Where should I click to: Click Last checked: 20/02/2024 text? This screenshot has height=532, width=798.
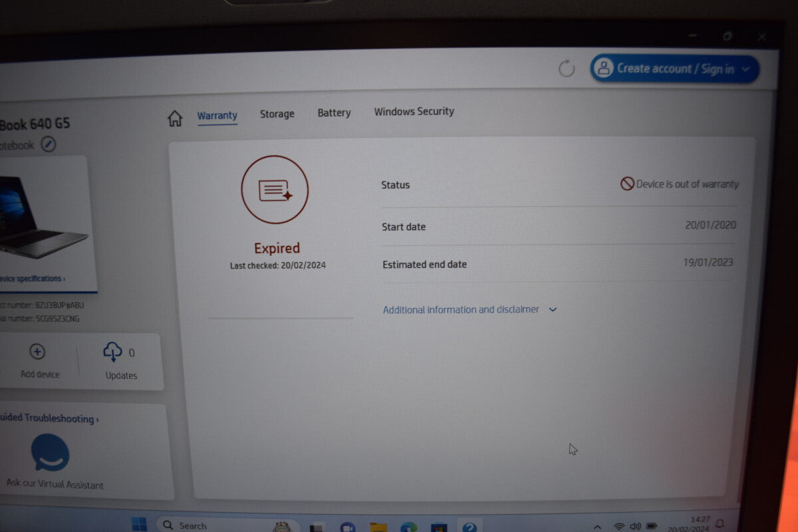click(x=278, y=265)
